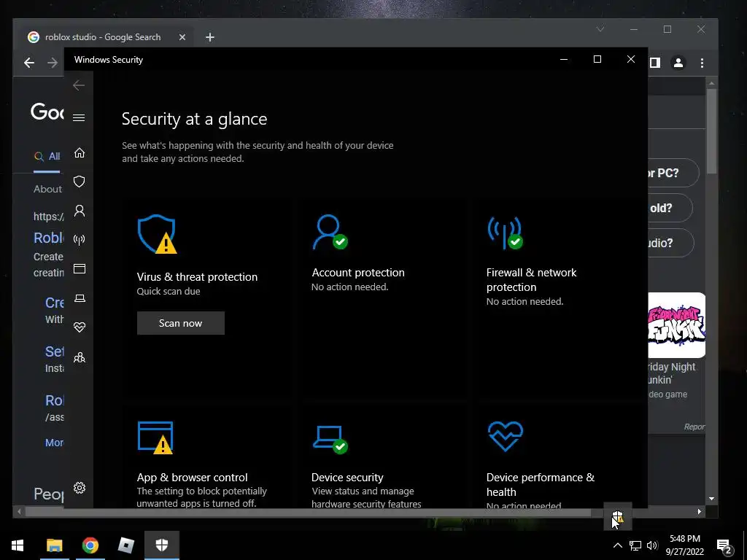Image resolution: width=747 pixels, height=560 pixels.
Task: Click the Firewall & network protection tile icon
Action: (505, 233)
